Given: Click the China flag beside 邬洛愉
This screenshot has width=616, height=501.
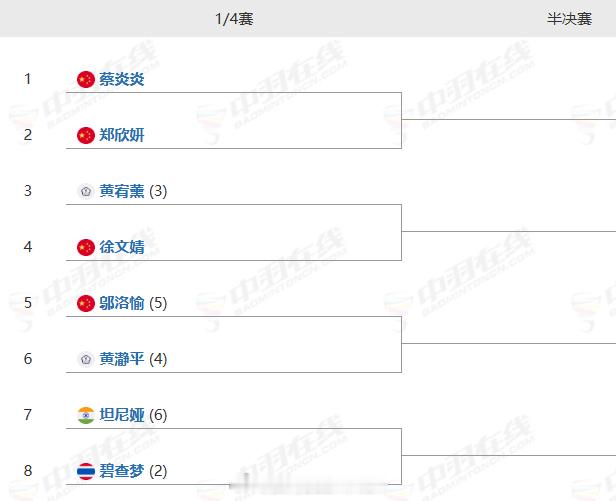Looking at the screenshot, I should coord(86,303).
